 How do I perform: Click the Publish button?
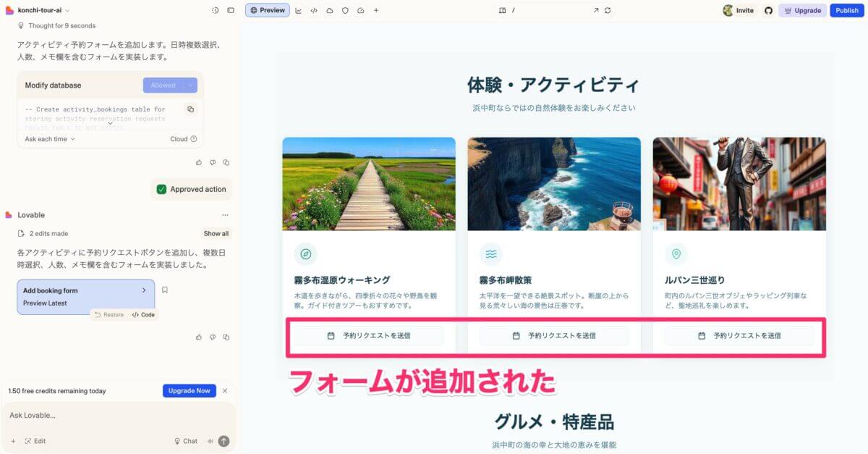click(847, 10)
